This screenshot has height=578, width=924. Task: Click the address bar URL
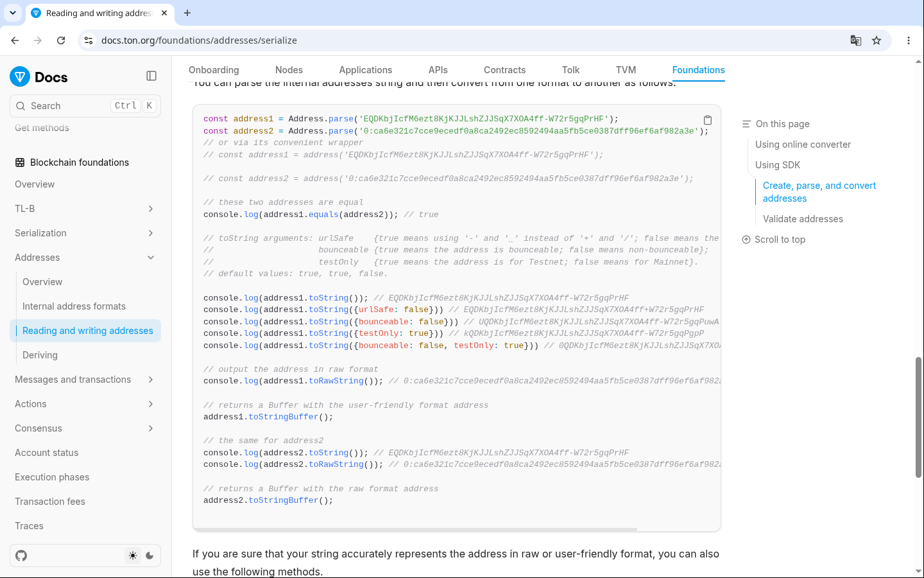[199, 40]
